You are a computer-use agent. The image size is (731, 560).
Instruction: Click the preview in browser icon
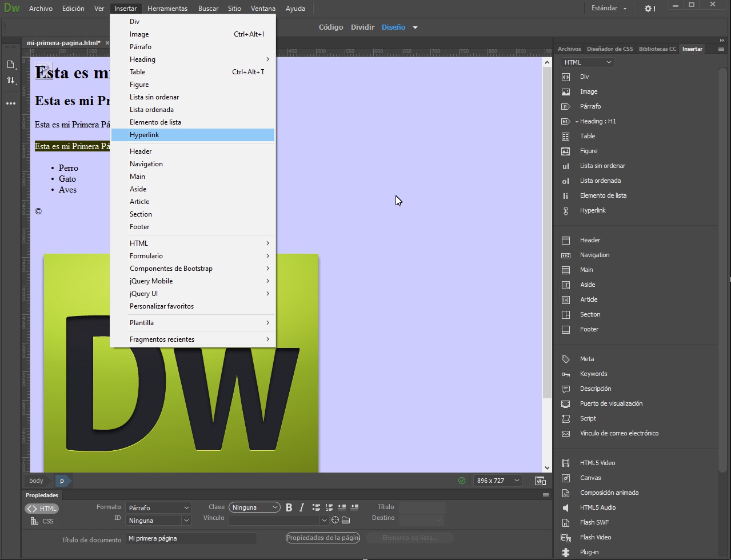540,481
